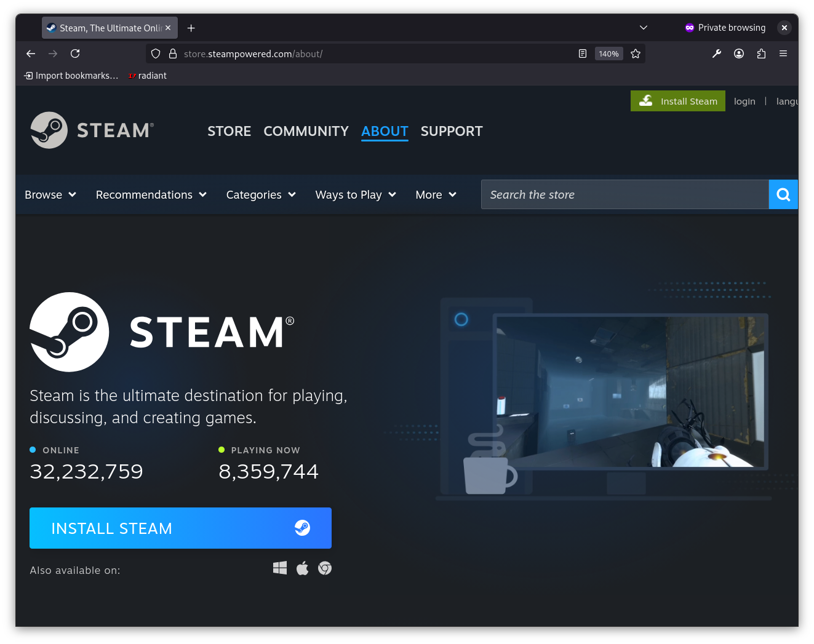The height and width of the screenshot is (644, 814).
Task: Open the radiant bookmark
Action: click(148, 75)
